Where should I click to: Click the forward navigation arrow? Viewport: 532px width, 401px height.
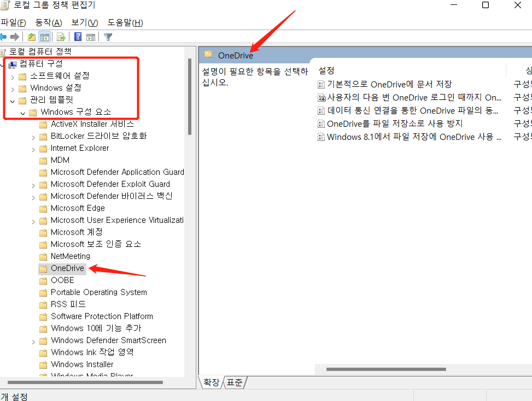14,37
